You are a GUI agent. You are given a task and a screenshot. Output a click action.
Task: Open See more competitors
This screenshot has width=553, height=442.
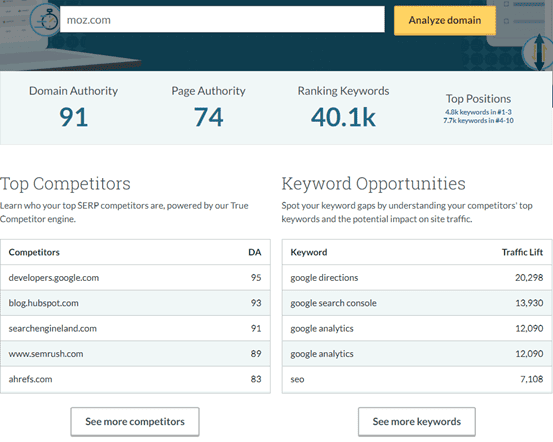pyautogui.click(x=135, y=422)
